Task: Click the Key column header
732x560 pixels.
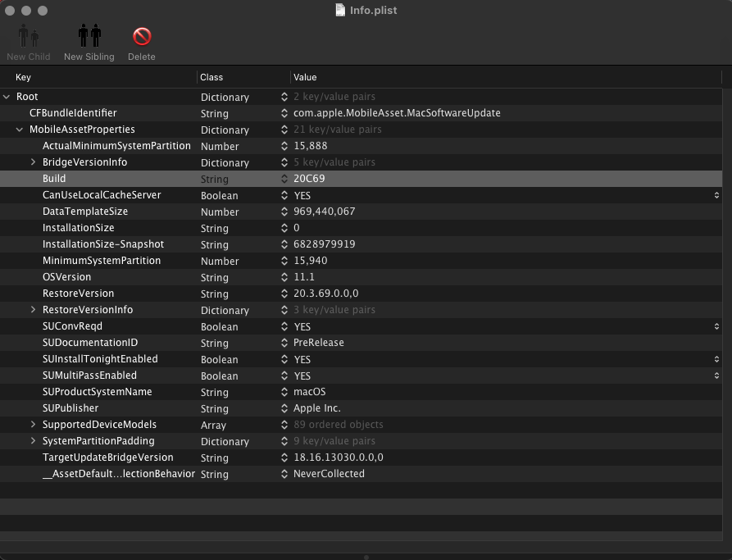Action: [23, 77]
